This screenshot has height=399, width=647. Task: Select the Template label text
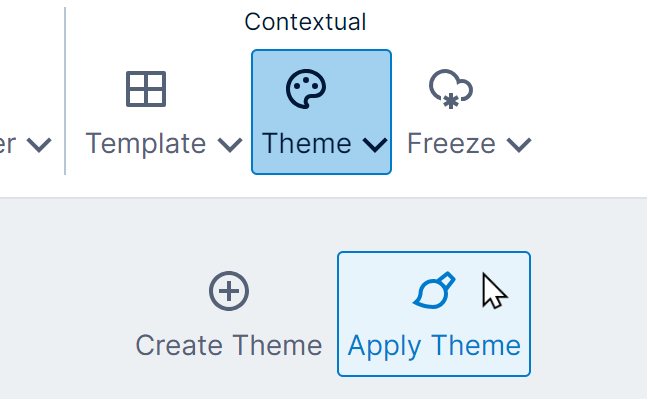146,144
